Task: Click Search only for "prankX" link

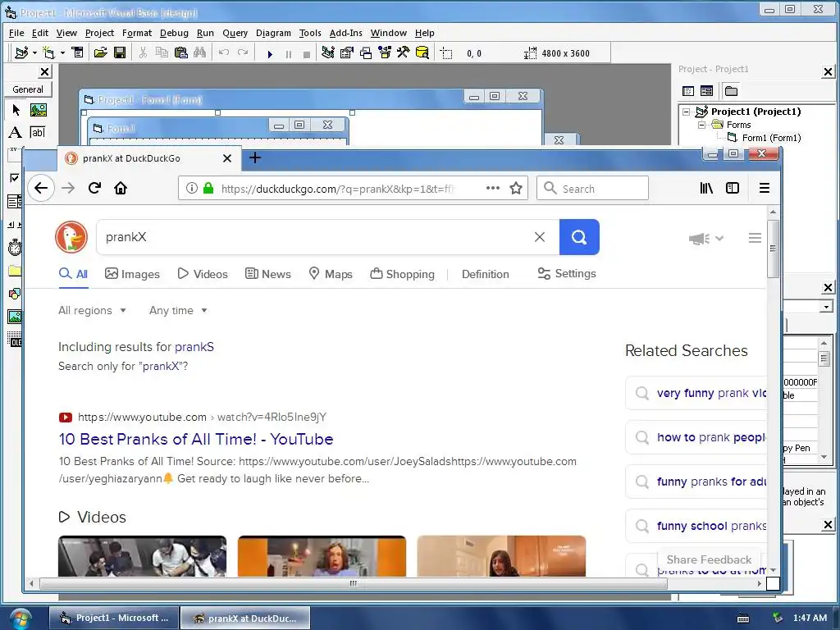Action: coord(123,366)
